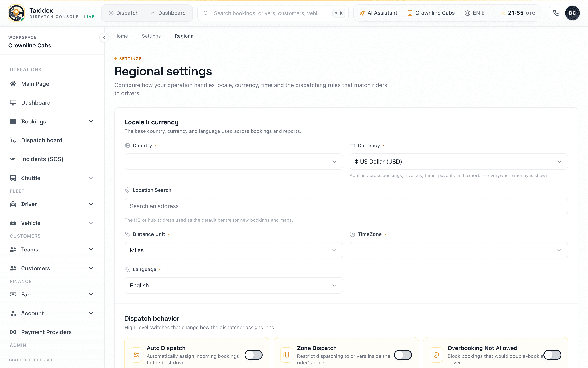
Task: Expand the Fare menu chevron
Action: [91, 294]
